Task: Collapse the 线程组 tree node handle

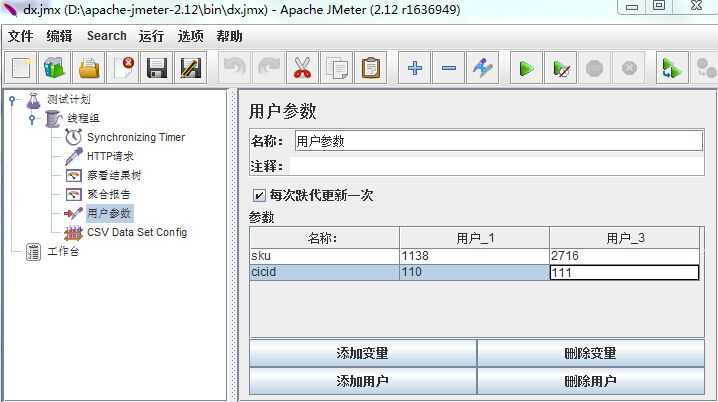Action: click(32, 119)
